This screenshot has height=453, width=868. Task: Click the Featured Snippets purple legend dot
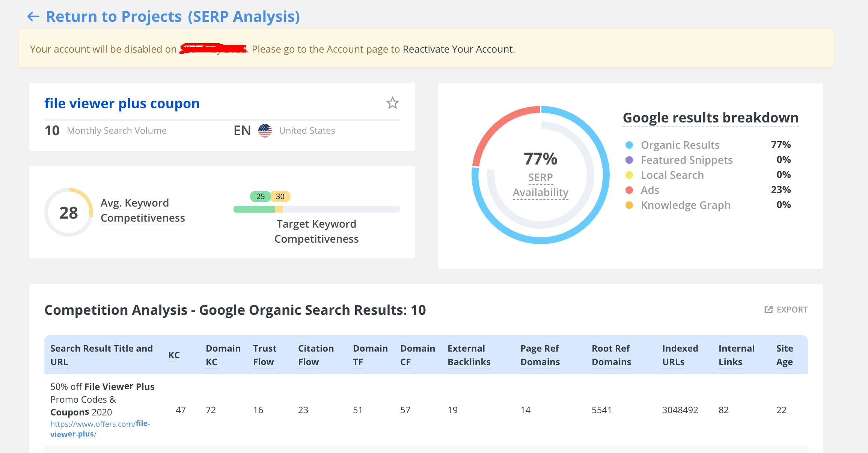629,160
